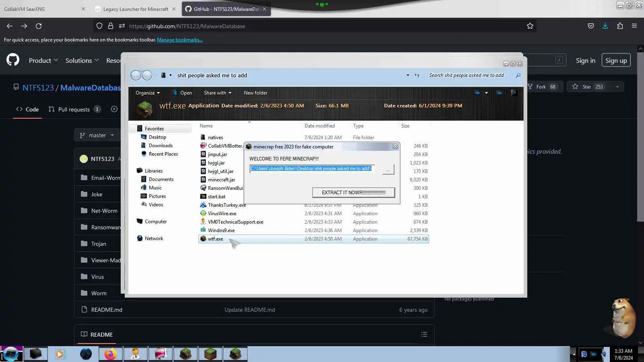Viewport: 644px width, 362px height.
Task: Reload the GitHub page
Action: click(x=39, y=26)
